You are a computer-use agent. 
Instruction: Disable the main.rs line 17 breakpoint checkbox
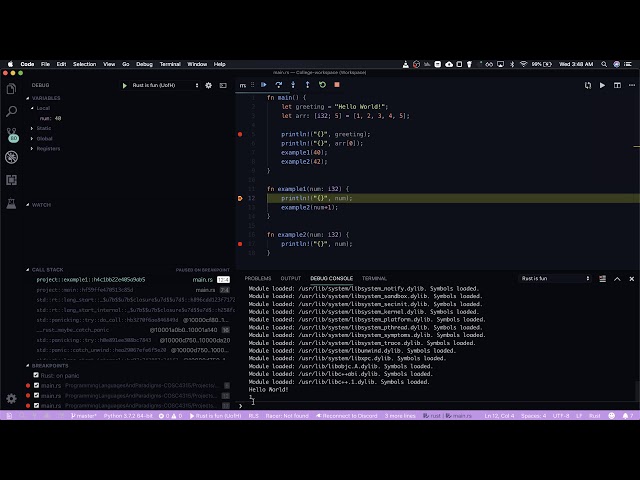(x=36, y=405)
